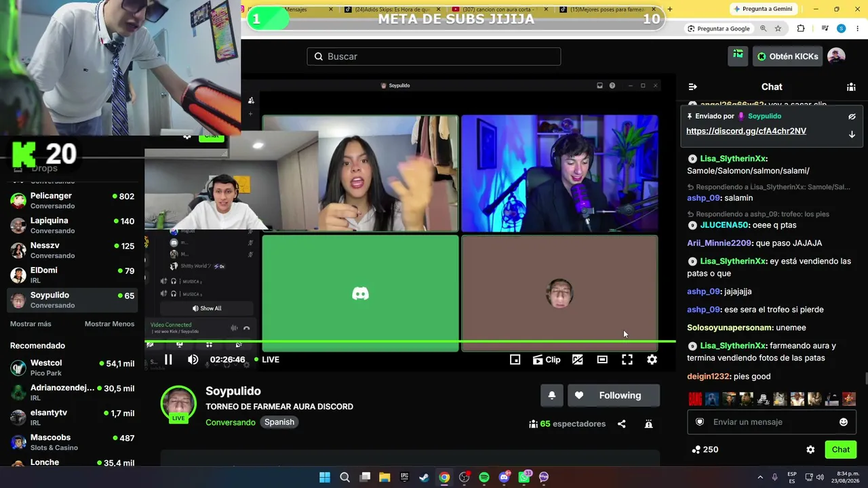Open Lapiquina channel in sidebar
This screenshot has height=488, width=868.
click(x=72, y=225)
